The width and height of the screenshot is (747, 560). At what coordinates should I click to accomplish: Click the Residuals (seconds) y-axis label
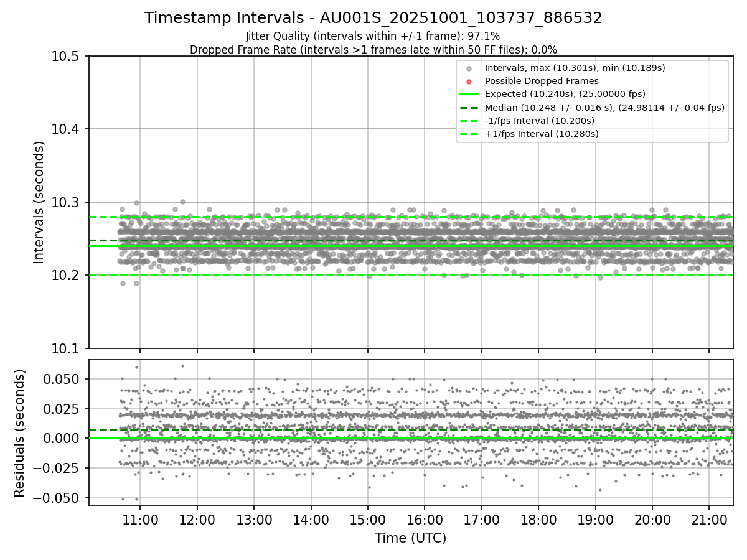click(19, 433)
